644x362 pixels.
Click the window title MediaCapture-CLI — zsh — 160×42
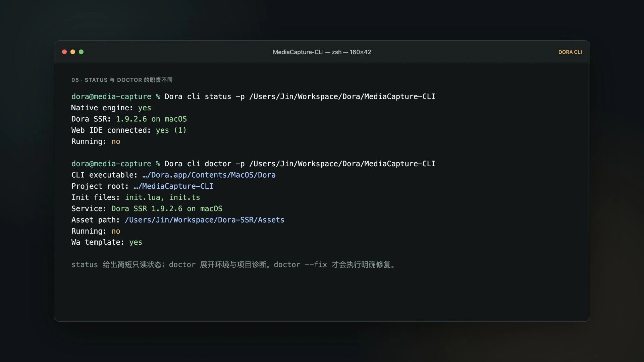click(322, 52)
